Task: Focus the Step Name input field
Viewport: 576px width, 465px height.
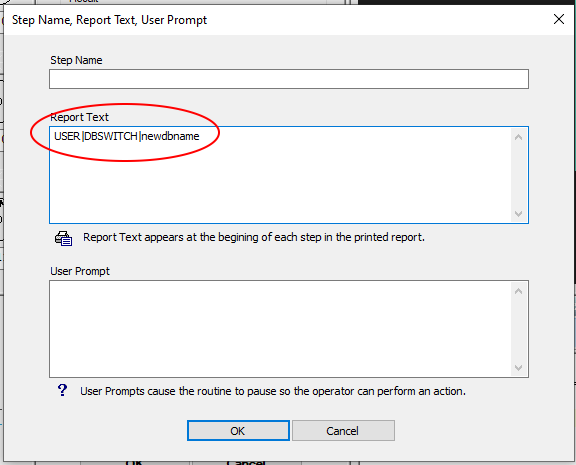Action: pyautogui.click(x=289, y=79)
